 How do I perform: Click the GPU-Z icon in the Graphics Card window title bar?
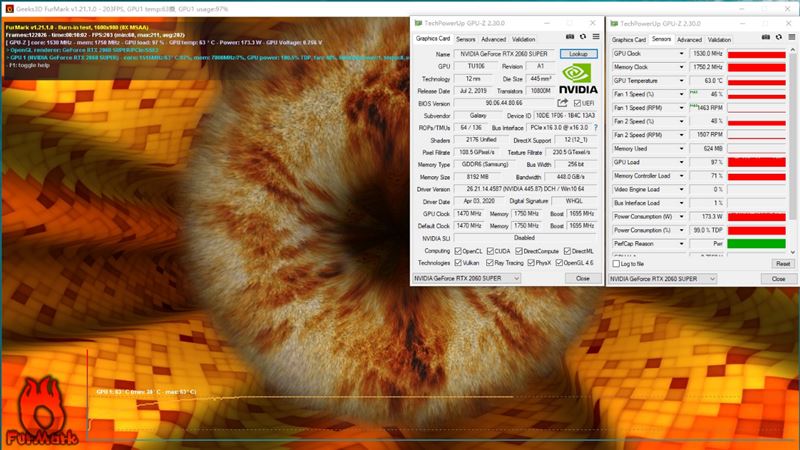(418, 23)
